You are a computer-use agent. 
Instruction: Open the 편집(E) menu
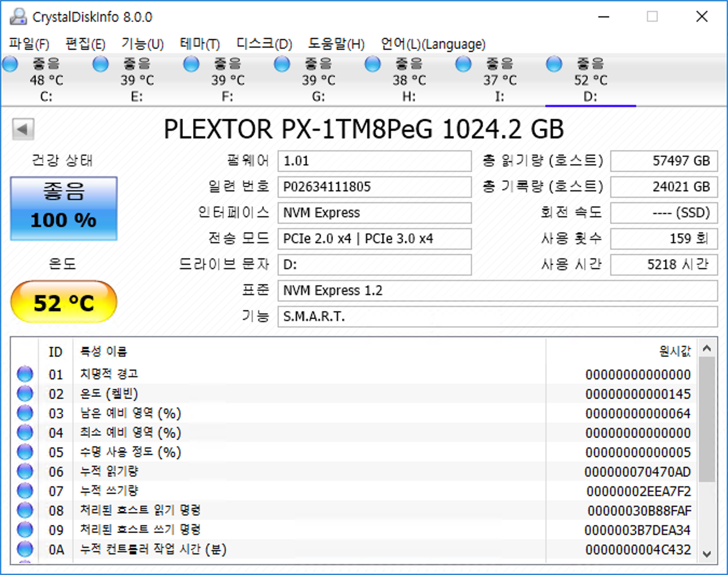click(x=85, y=44)
